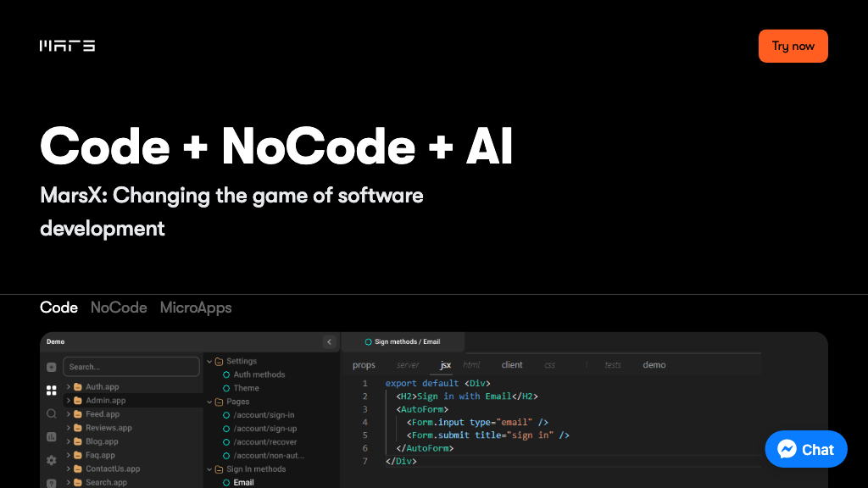Open the search magnifier icon in sidebar
Image resolution: width=868 pixels, height=488 pixels.
[x=52, y=413]
